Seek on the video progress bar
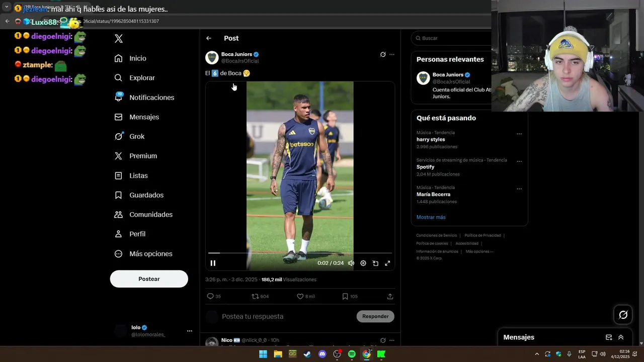 point(300,253)
